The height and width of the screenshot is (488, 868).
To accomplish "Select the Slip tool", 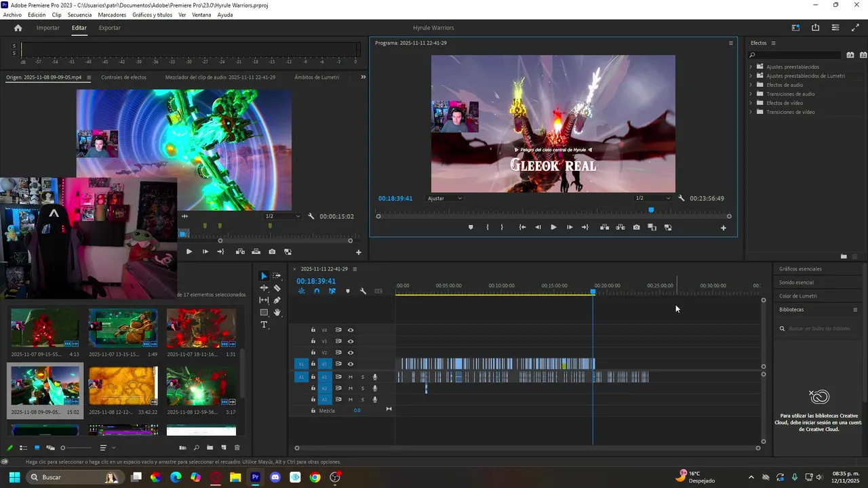I will click(x=264, y=300).
